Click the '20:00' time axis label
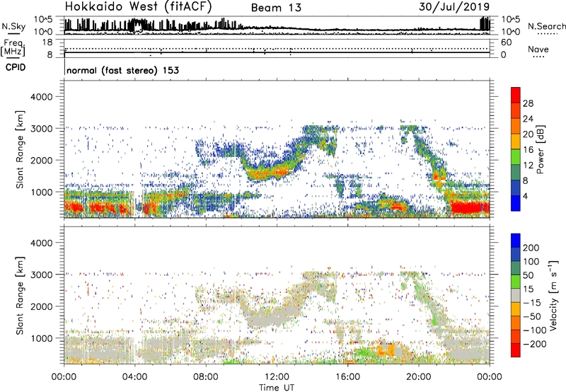The width and height of the screenshot is (566, 392). pos(418,377)
